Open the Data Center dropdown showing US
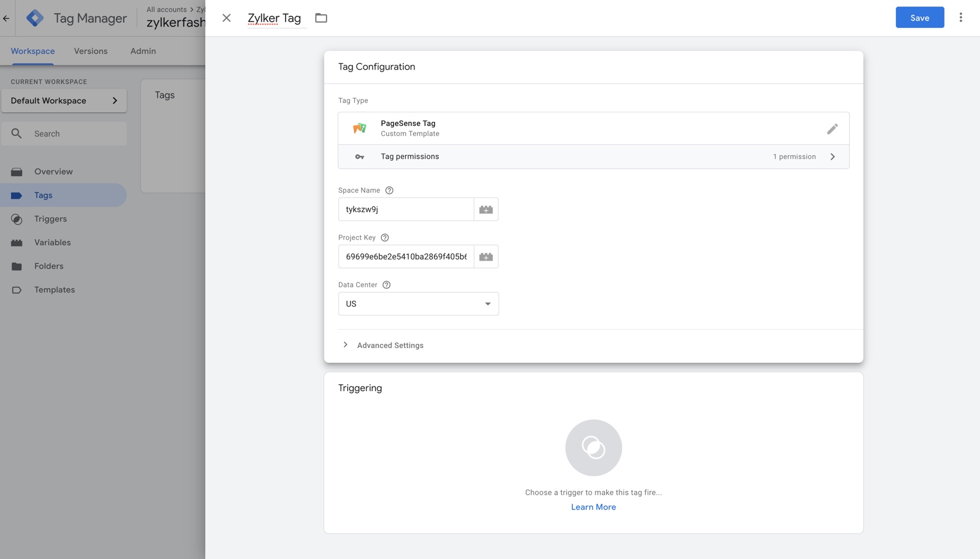 coord(418,304)
